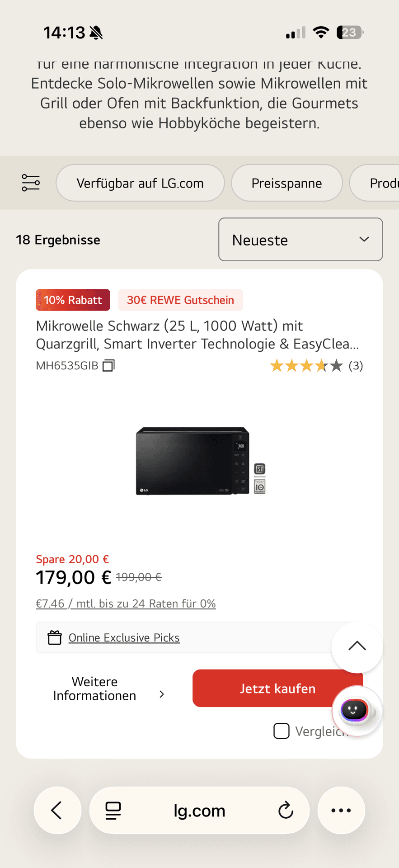
Task: Open the filter settings icon
Action: click(x=31, y=183)
